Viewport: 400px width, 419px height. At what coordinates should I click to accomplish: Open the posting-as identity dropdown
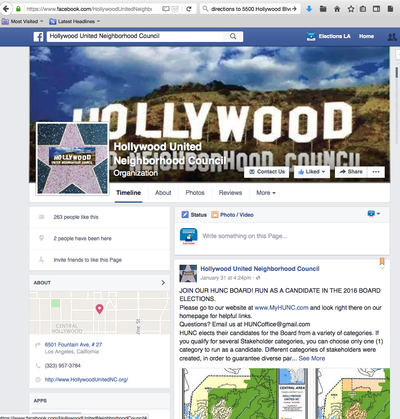pos(373,213)
